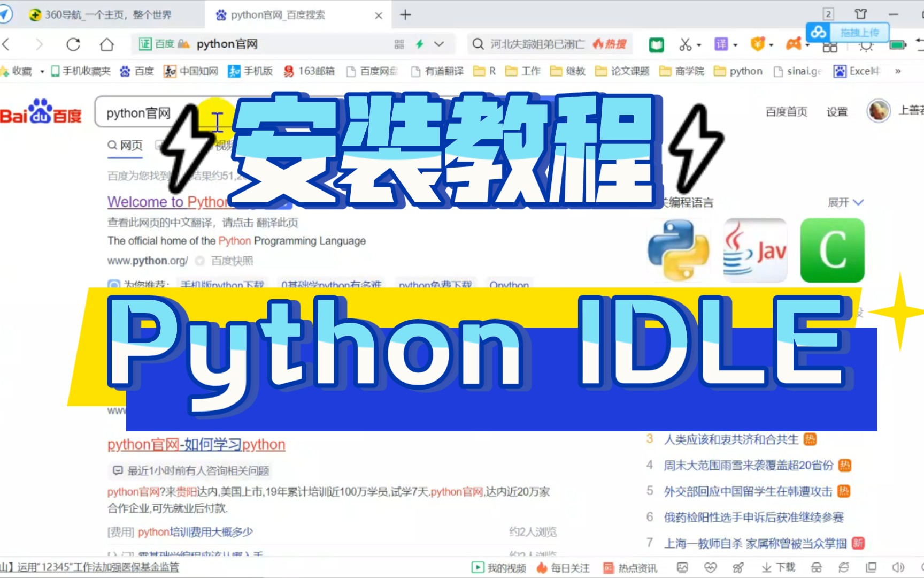Click the heartbeat health icon in status bar
924x578 pixels.
[710, 567]
